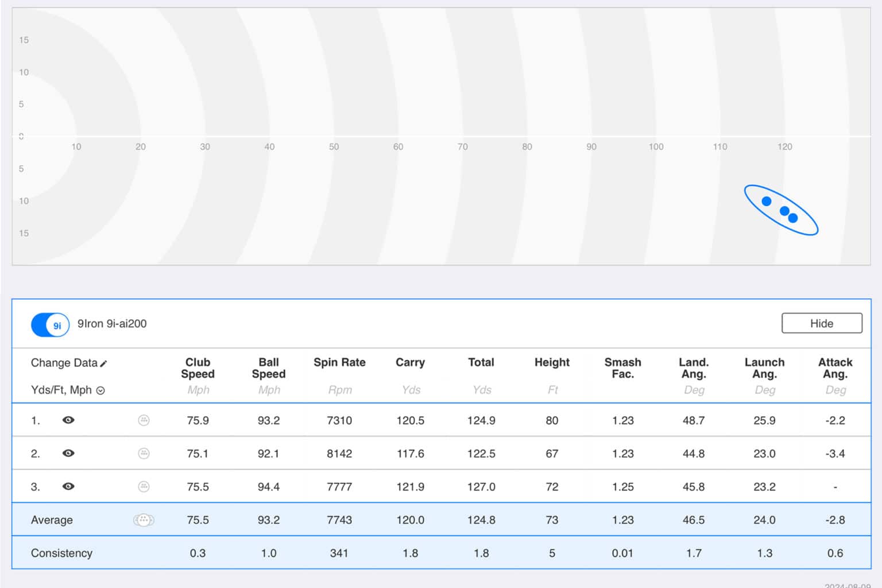882x588 pixels.
Task: Open the Yds/Ft, Mph units dropdown
Action: 100,390
